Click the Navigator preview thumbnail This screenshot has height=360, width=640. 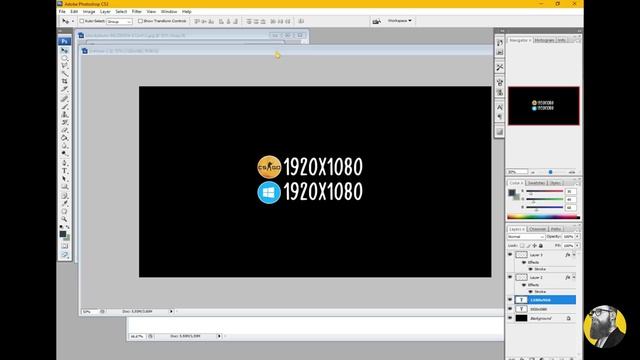(543, 106)
